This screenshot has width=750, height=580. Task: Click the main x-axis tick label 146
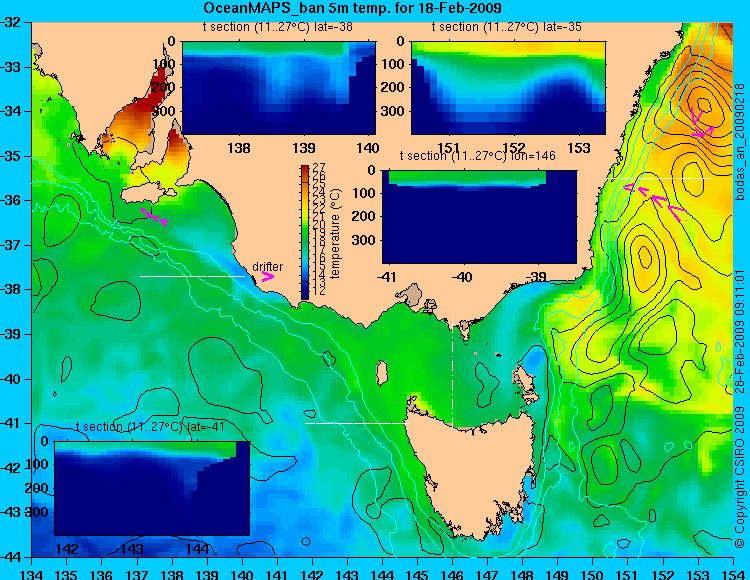[x=452, y=573]
